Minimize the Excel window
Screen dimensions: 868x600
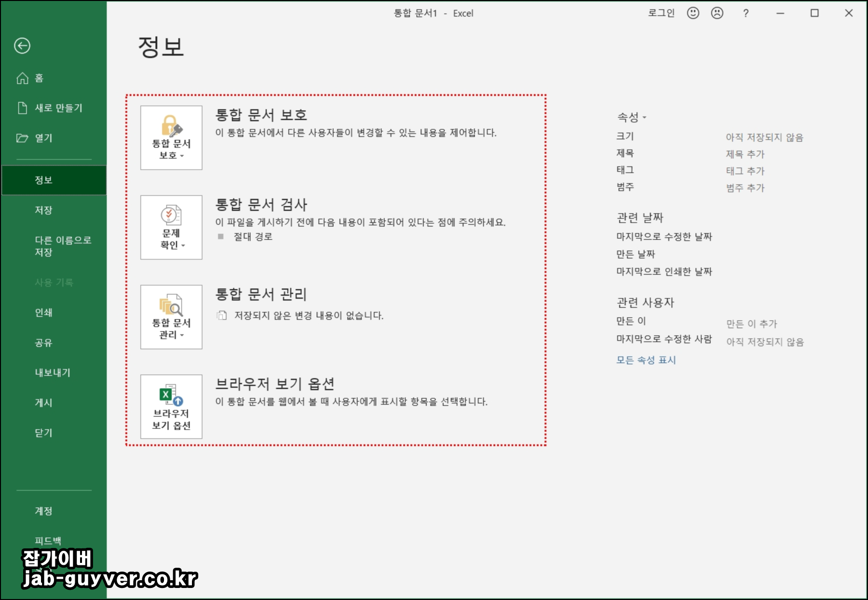pos(780,14)
